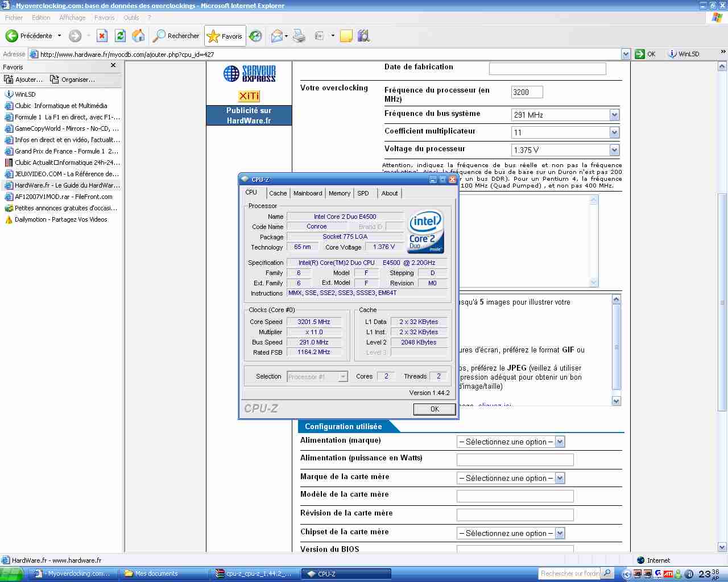Open the Marque de la carte mère dropdown
This screenshot has height=582, width=728.
coord(511,478)
